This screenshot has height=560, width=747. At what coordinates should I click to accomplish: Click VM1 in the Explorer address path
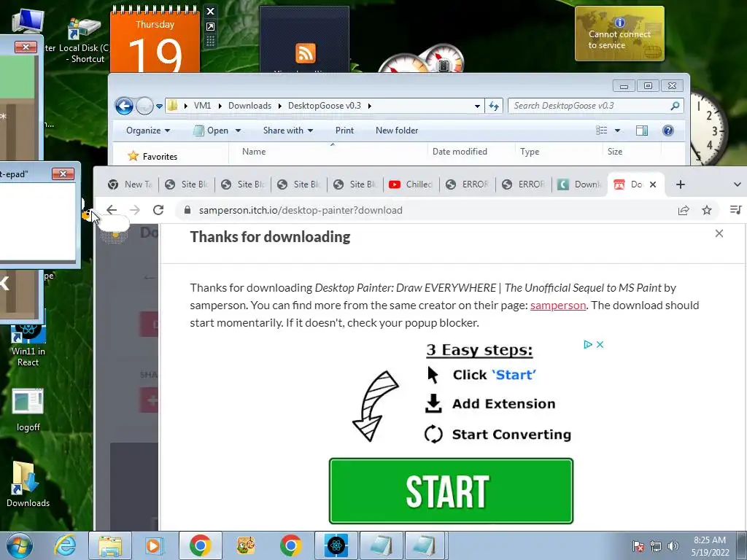tap(202, 106)
